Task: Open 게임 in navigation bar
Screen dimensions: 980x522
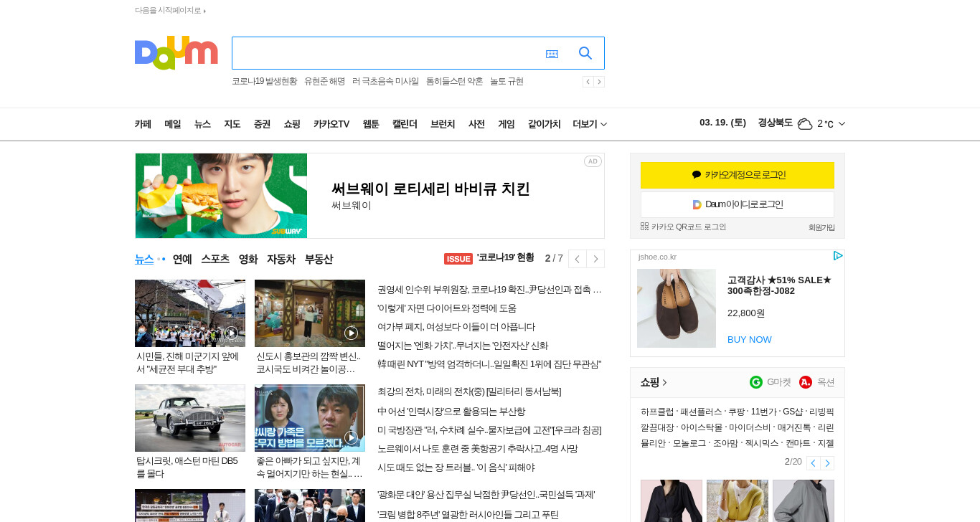Action: [x=507, y=124]
